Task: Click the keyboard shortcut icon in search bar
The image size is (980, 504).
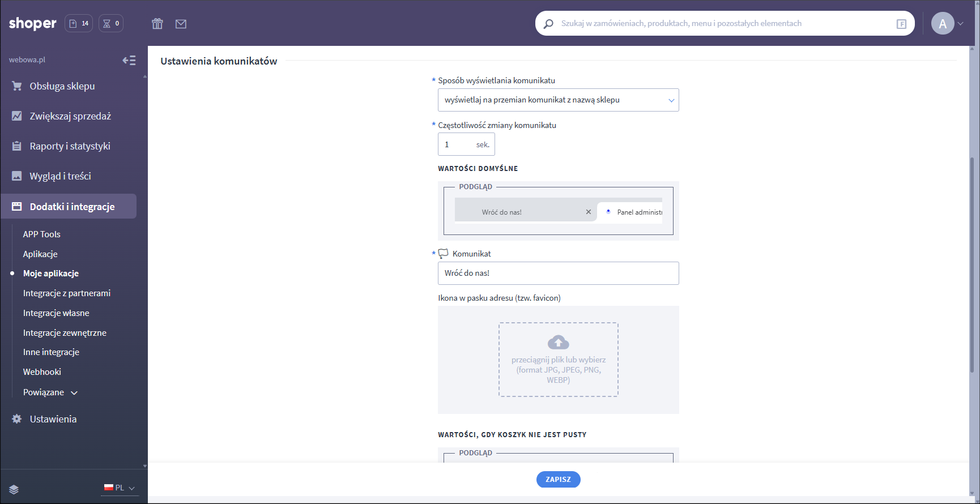Action: 901,24
